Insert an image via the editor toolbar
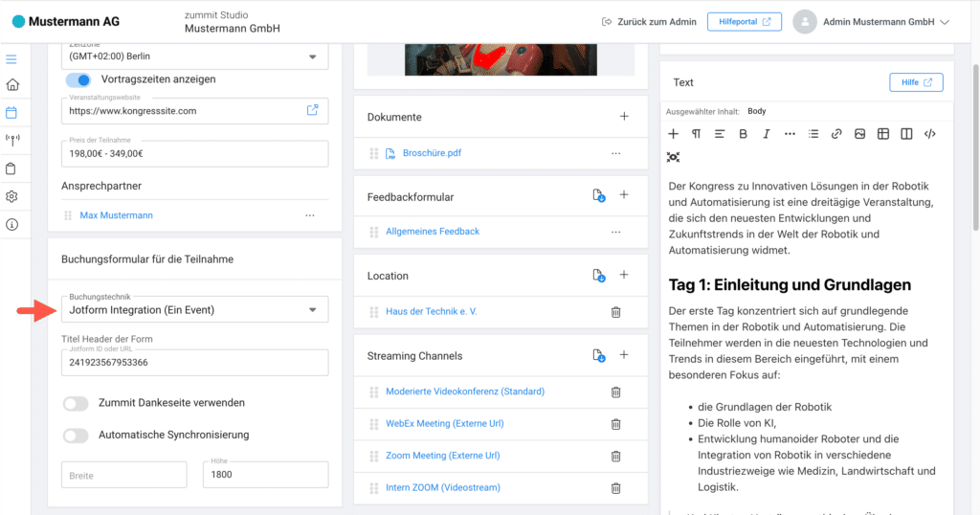The image size is (980, 515). pos(859,134)
